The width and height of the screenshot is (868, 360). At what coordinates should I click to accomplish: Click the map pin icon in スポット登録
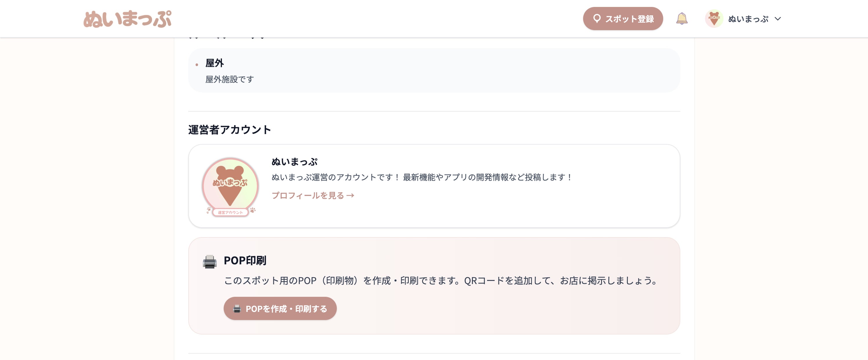(596, 19)
